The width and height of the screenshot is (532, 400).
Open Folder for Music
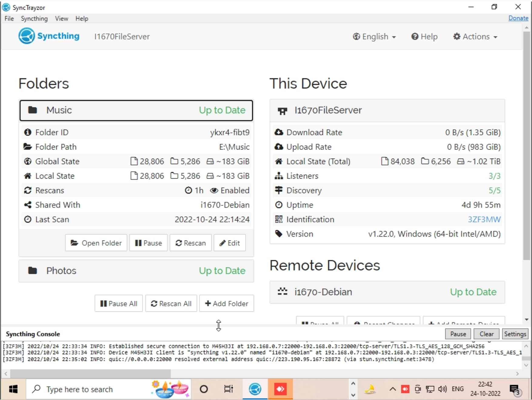[96, 243]
